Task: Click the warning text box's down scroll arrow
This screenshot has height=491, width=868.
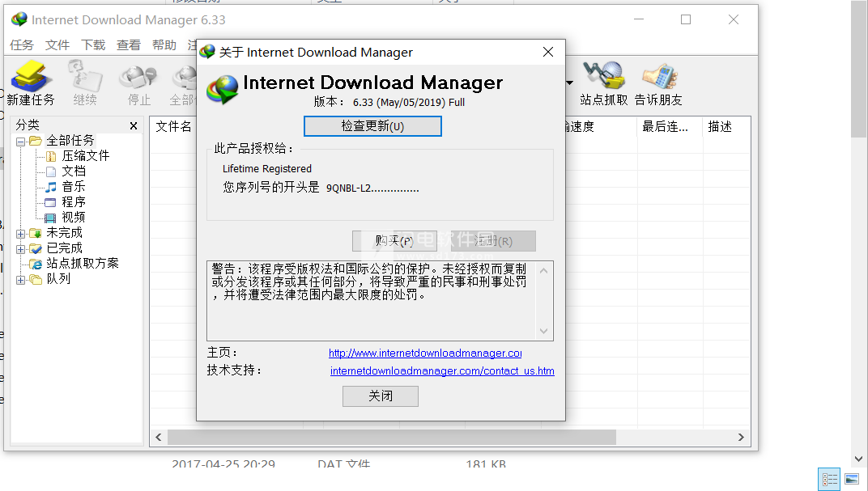Action: click(x=543, y=331)
